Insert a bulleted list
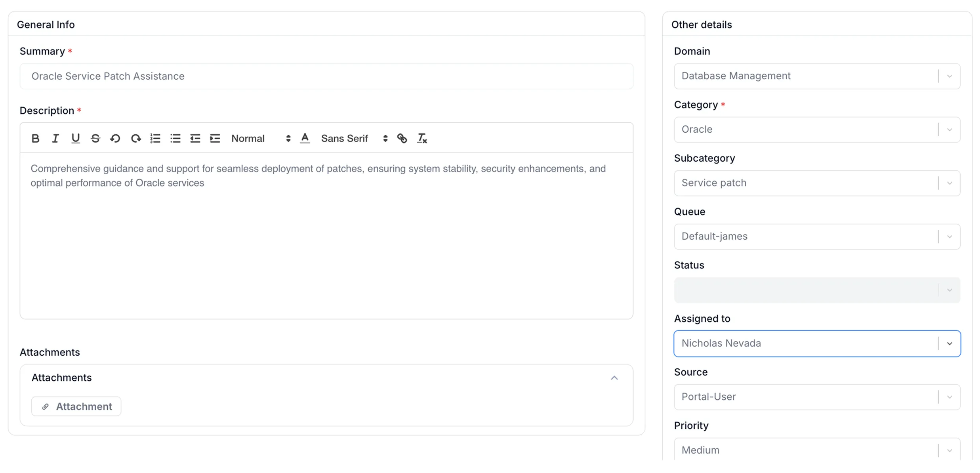The width and height of the screenshot is (980, 473). [x=175, y=138]
